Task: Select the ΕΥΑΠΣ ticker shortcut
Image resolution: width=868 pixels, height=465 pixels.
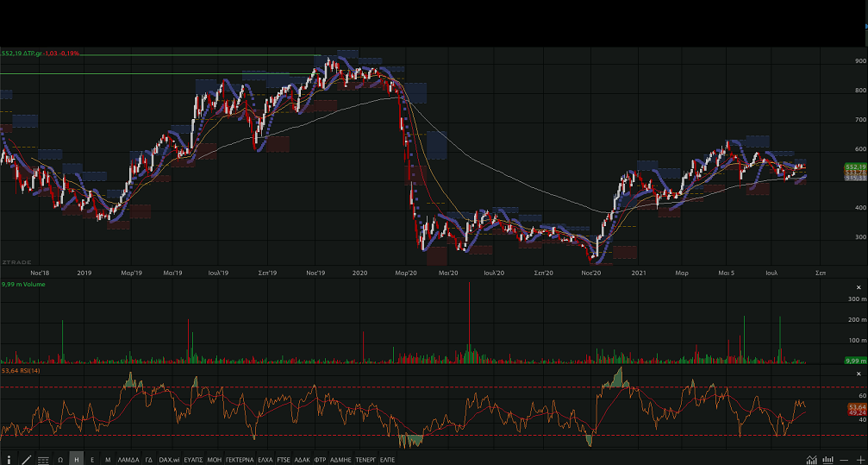Action: click(193, 460)
